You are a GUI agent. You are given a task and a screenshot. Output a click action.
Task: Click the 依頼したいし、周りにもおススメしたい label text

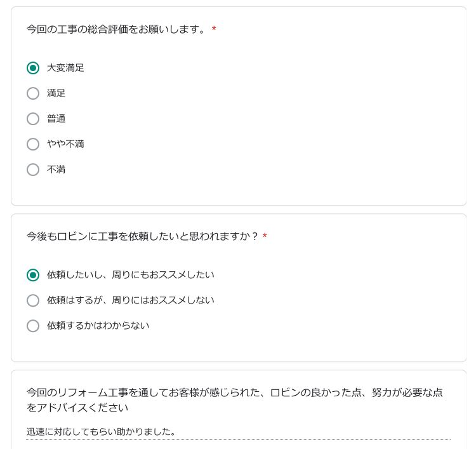[x=131, y=275]
